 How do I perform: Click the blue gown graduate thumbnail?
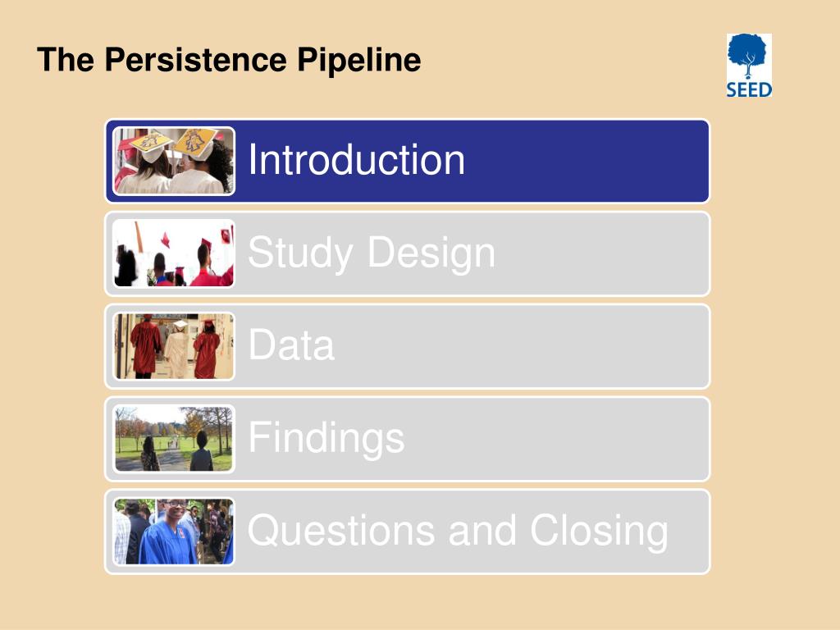pyautogui.click(x=174, y=532)
